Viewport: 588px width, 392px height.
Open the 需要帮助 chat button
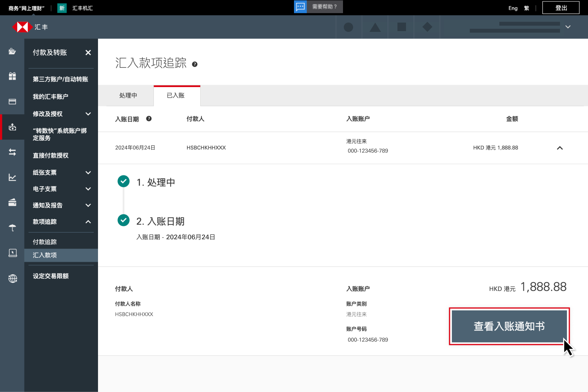318,7
